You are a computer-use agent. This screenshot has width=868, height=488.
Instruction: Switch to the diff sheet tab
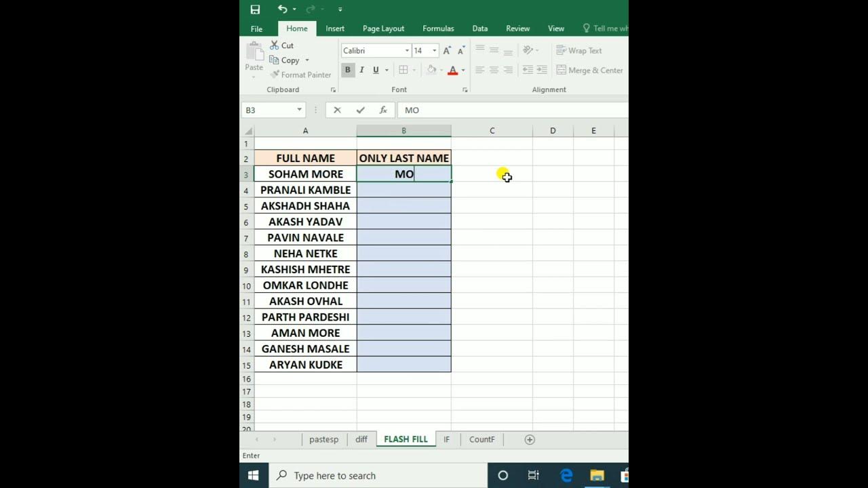[361, 439]
